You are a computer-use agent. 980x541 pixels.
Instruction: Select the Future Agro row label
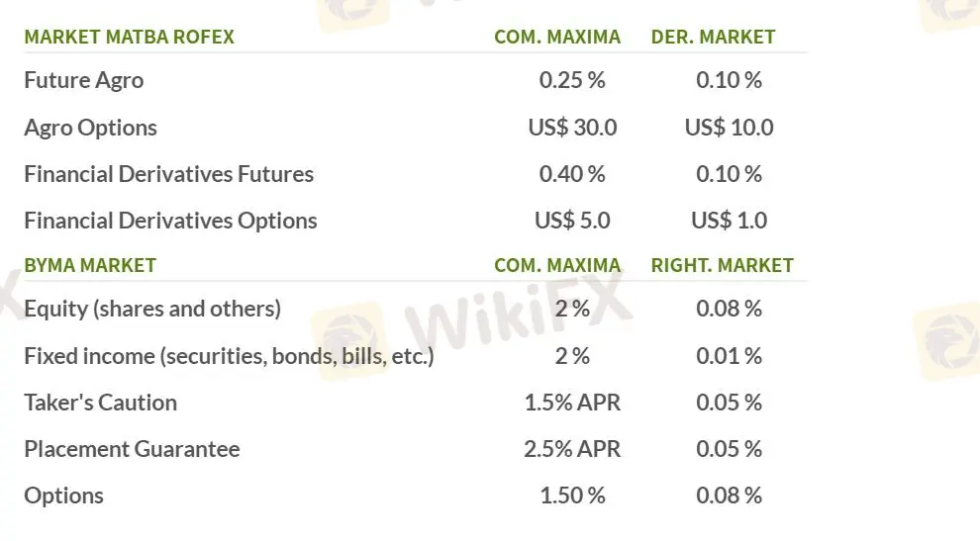[x=83, y=80]
